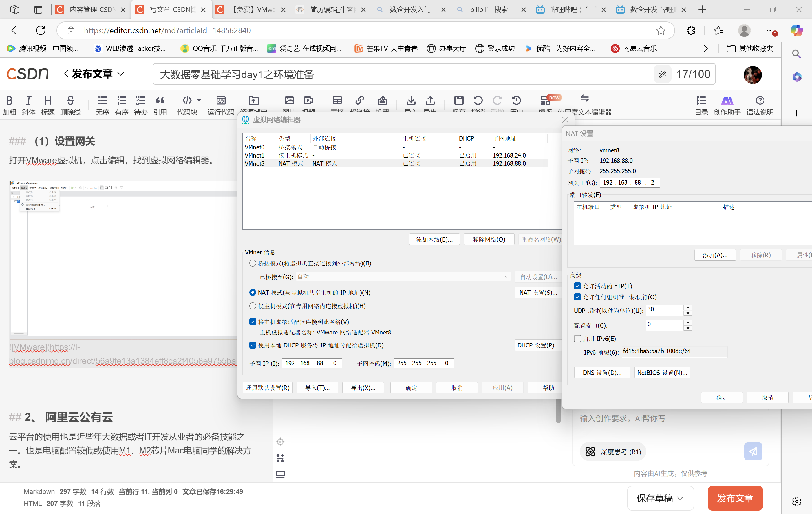The width and height of the screenshot is (812, 514).
Task: Enable the 启用 IPv6 checkbox
Action: coord(578,338)
